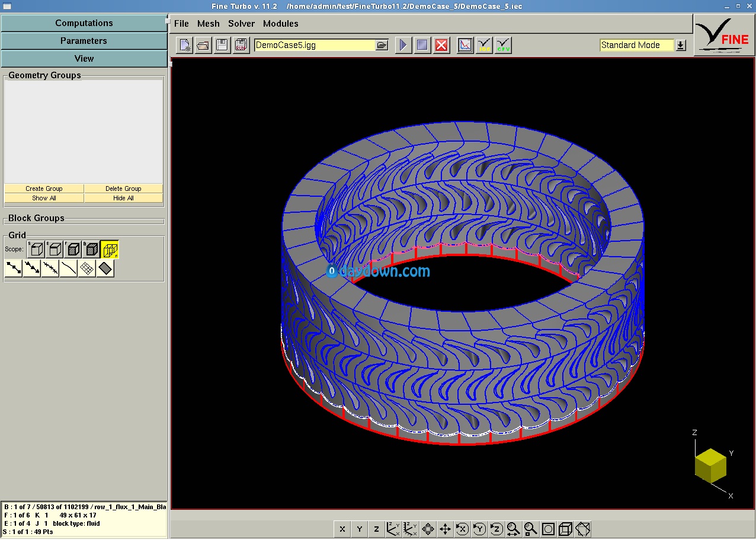The width and height of the screenshot is (756, 540).
Task: Set view along the Z axis
Action: [x=377, y=529]
